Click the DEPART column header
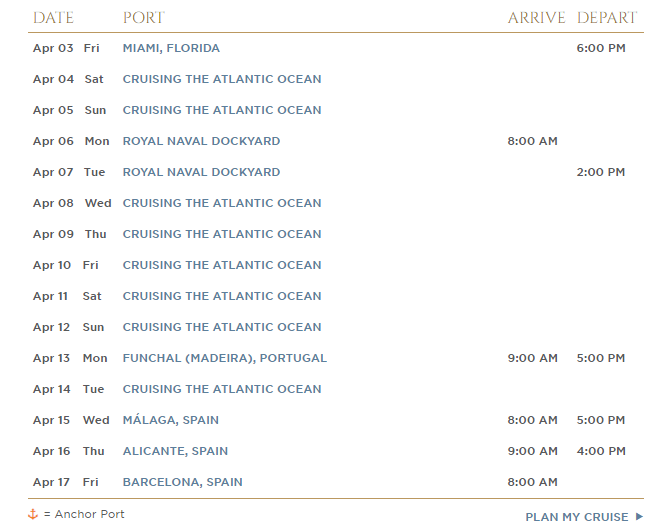This screenshot has height=531, width=671. pos(607,18)
